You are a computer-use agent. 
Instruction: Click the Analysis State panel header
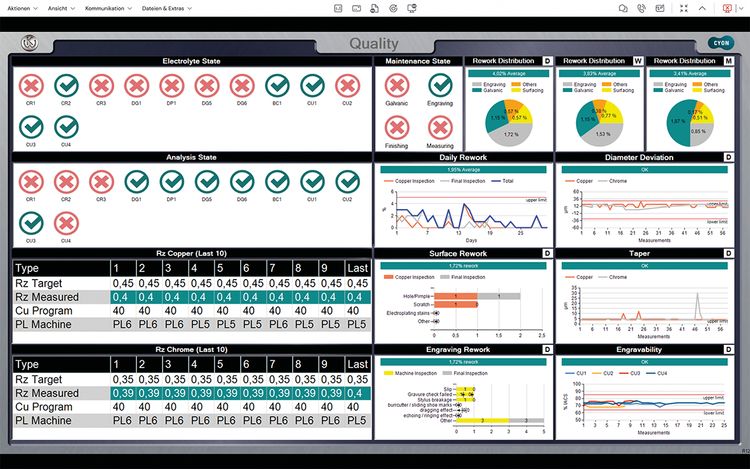(191, 157)
